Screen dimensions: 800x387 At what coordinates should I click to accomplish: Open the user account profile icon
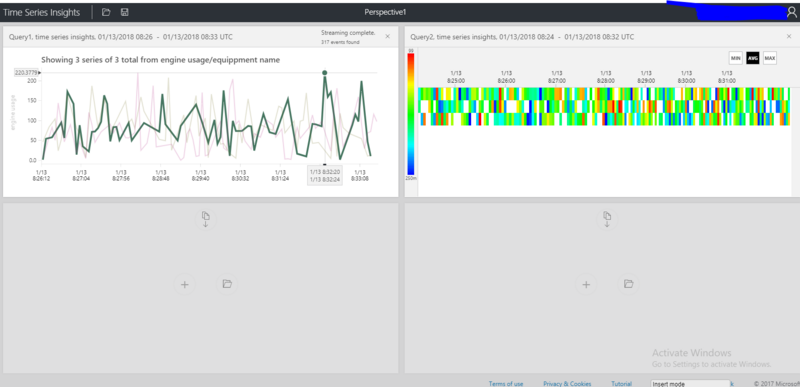pyautogui.click(x=791, y=13)
